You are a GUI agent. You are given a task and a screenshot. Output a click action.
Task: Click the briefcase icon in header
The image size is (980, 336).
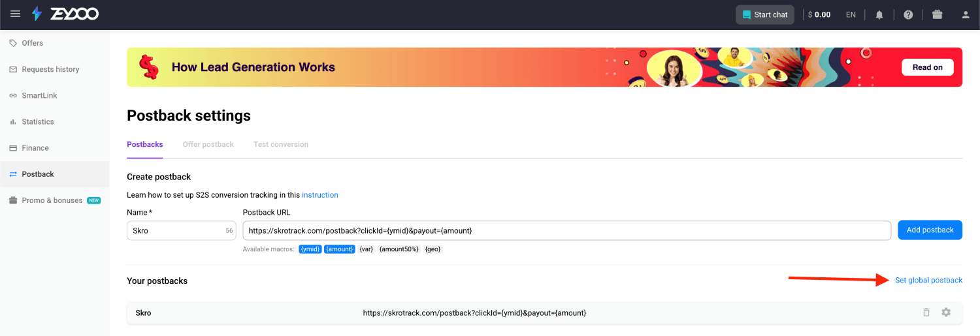(938, 14)
